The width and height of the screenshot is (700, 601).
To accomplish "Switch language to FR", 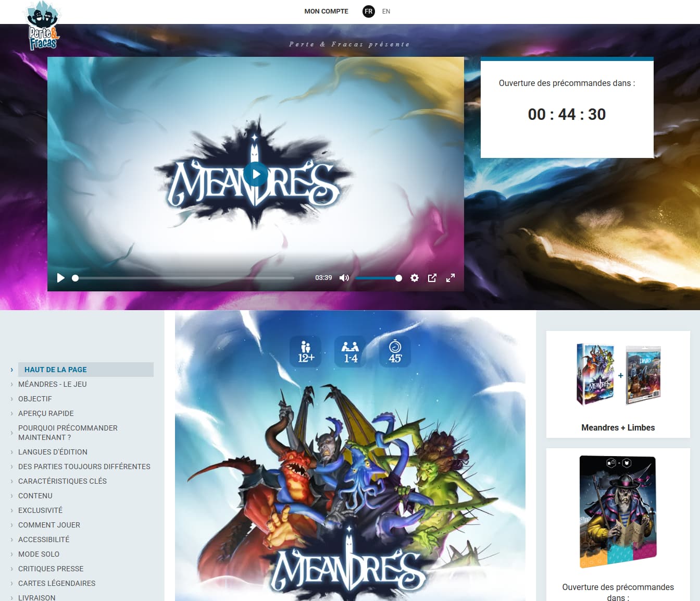I will pos(369,11).
